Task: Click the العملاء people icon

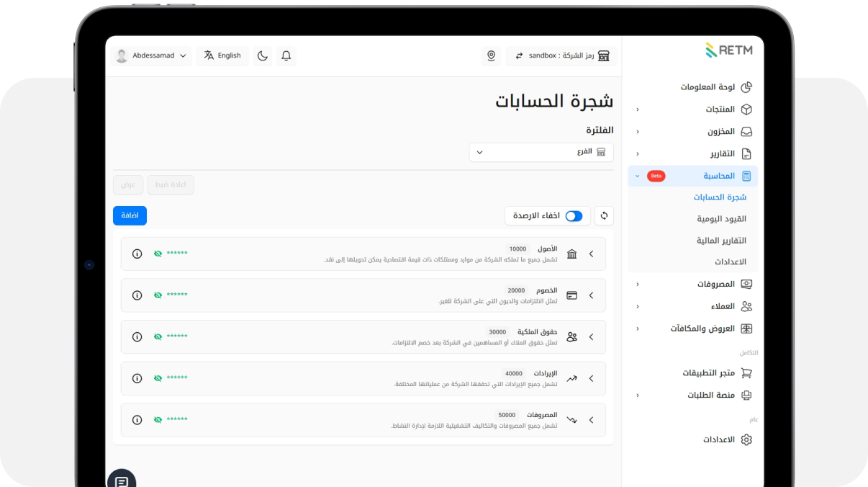Action: pyautogui.click(x=746, y=306)
